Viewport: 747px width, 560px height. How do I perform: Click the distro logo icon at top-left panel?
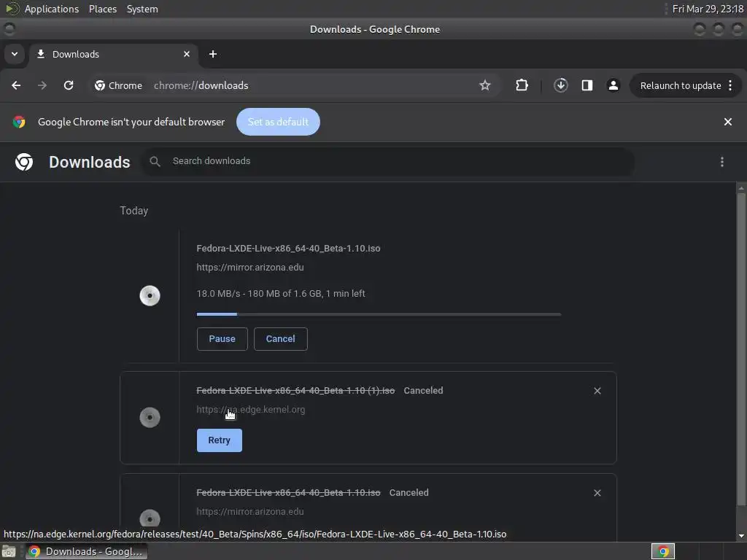click(12, 9)
